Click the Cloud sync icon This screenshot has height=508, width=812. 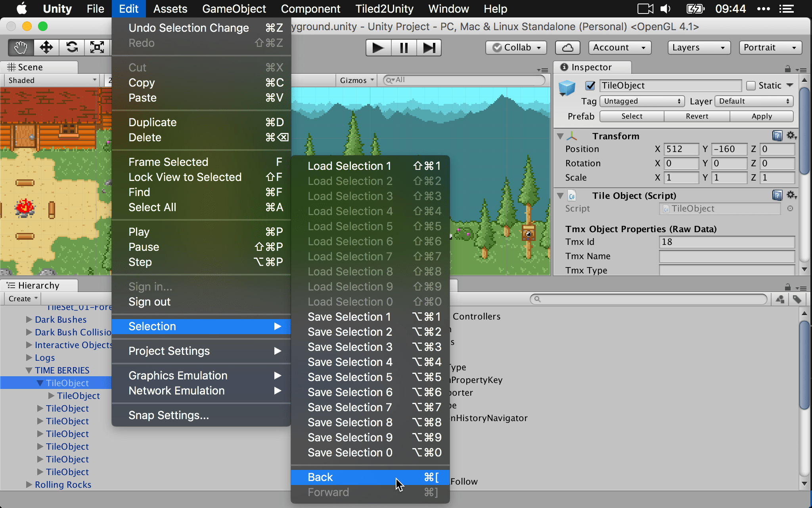567,47
